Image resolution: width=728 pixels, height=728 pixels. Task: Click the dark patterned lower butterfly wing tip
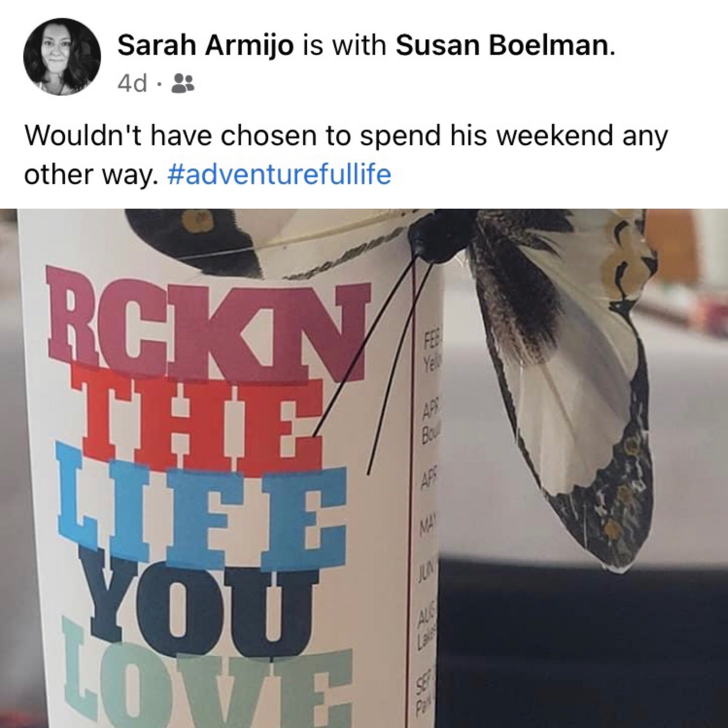pos(618,505)
